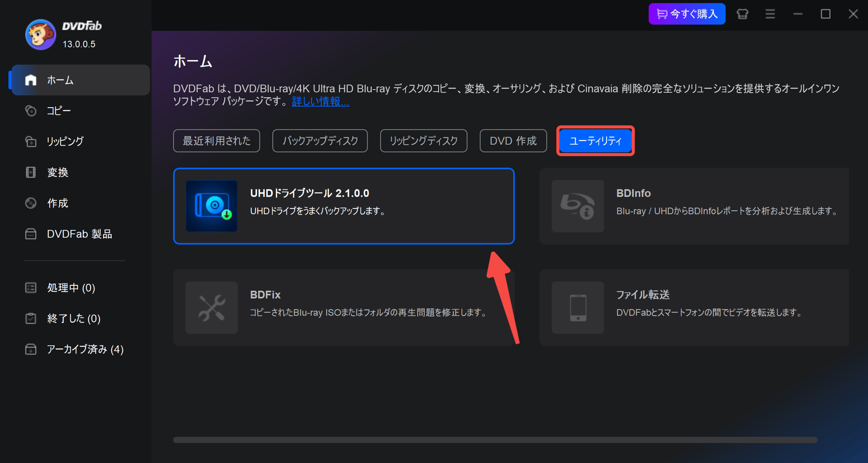Minimize the DVDFab window
The width and height of the screenshot is (868, 463).
[798, 14]
